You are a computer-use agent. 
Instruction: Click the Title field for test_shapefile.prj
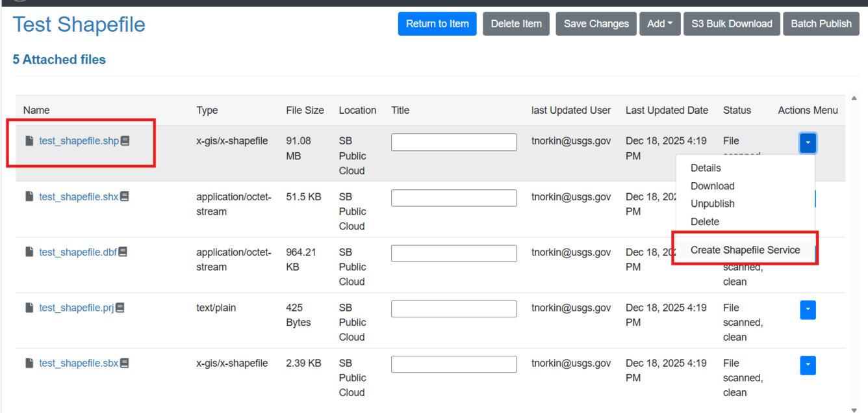[x=453, y=308]
